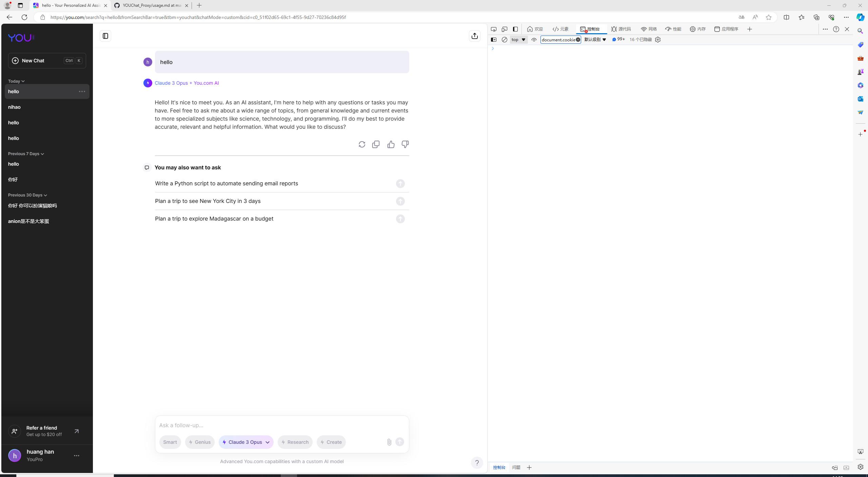
Task: Click the thumbs down icon
Action: point(405,144)
